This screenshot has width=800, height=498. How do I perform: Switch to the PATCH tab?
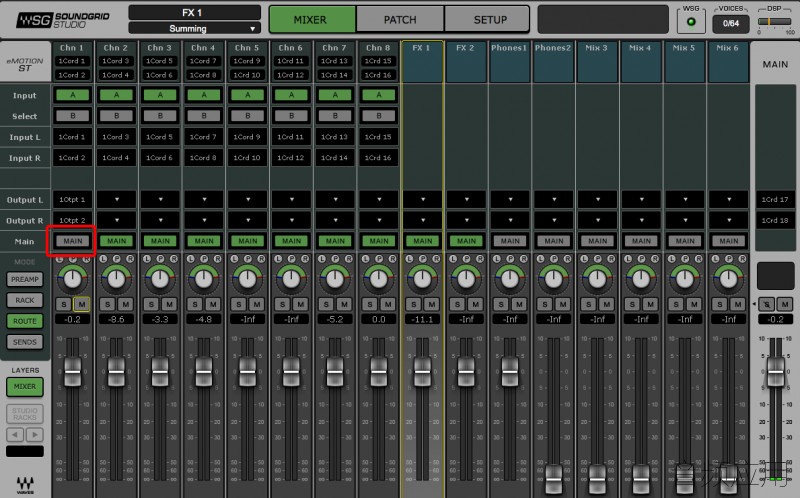(400, 20)
